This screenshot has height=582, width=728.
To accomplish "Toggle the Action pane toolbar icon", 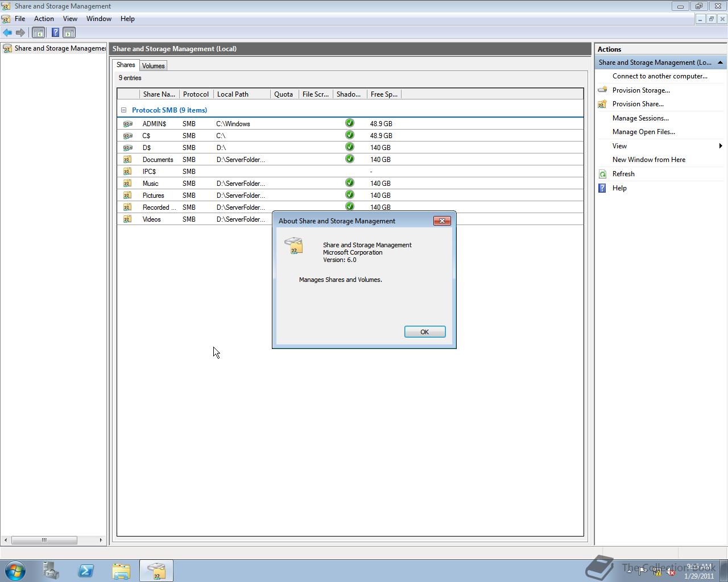I will click(x=69, y=33).
